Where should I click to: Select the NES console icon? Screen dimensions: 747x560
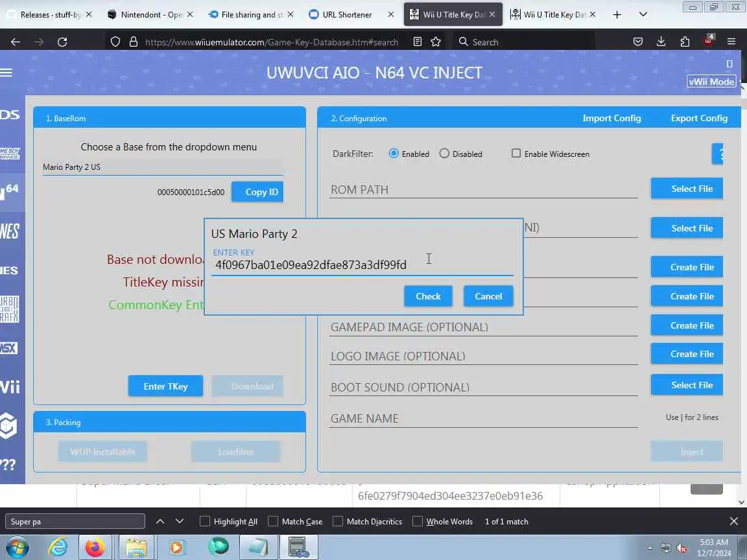click(x=10, y=231)
